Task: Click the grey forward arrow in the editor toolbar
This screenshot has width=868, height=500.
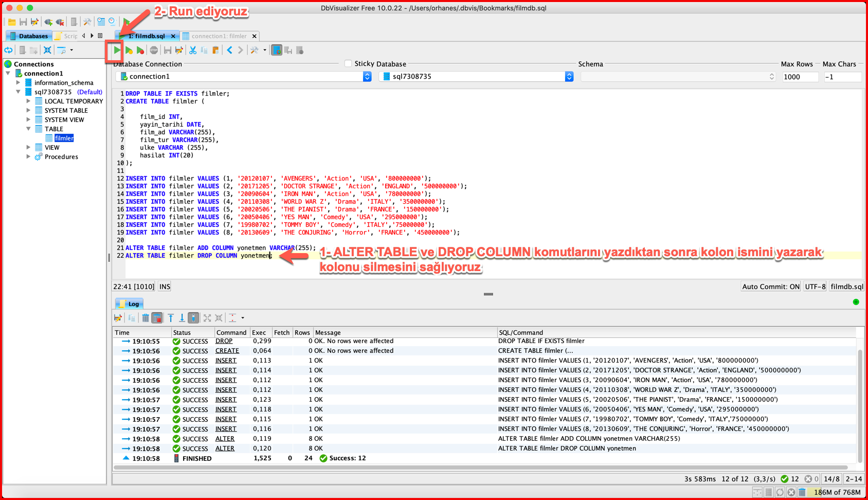Action: [x=240, y=50]
